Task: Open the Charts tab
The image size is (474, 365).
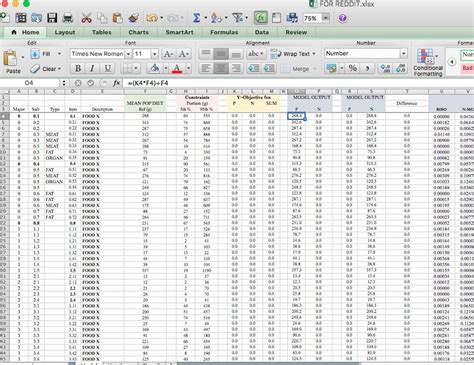Action: (x=138, y=32)
